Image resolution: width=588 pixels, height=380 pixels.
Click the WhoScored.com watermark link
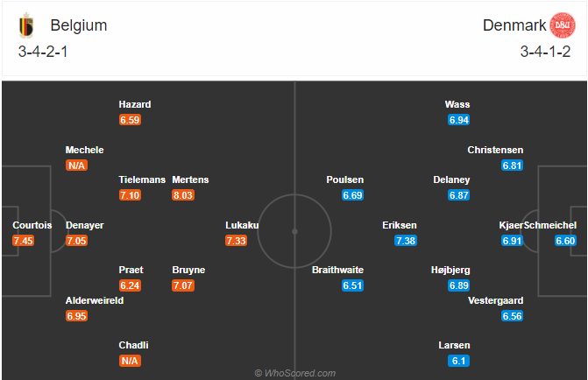[294, 373]
